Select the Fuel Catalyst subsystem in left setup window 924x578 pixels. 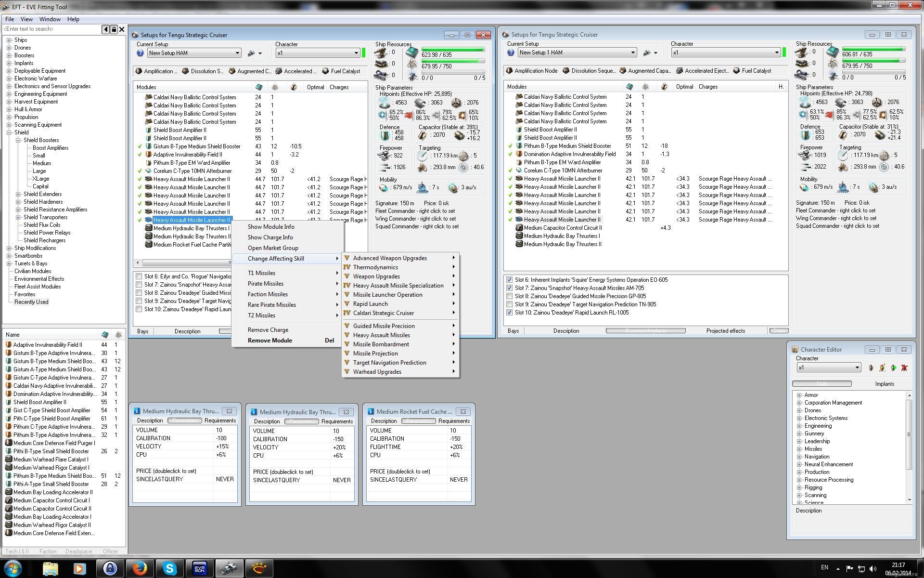pyautogui.click(x=341, y=71)
